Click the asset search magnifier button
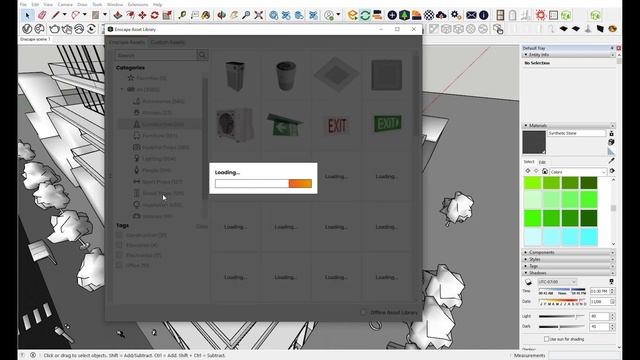Screen dimensions: 640x360 point(202,55)
